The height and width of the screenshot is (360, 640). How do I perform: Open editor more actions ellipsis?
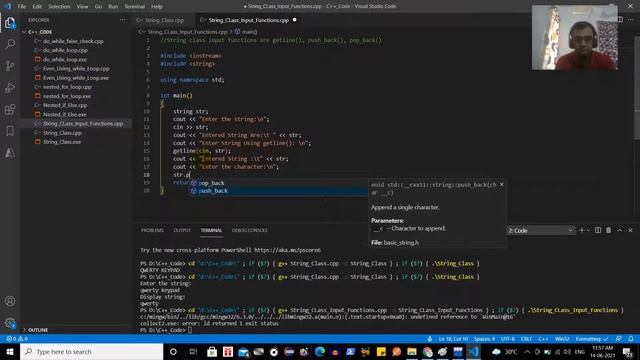(x=631, y=20)
